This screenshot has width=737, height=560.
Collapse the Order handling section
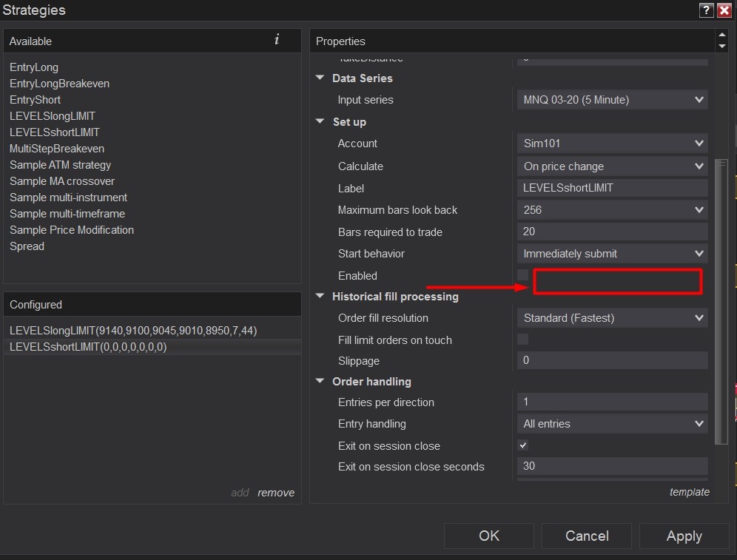click(x=320, y=381)
